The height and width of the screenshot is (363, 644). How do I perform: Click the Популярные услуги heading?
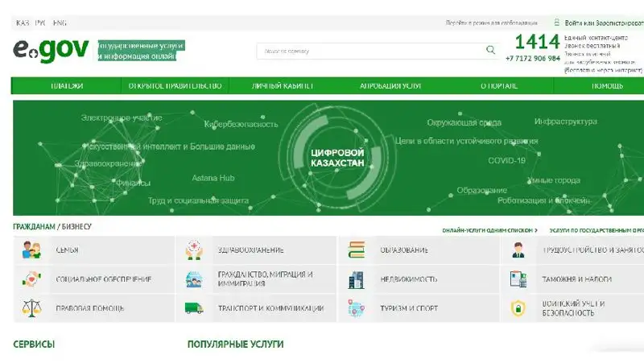click(x=235, y=344)
